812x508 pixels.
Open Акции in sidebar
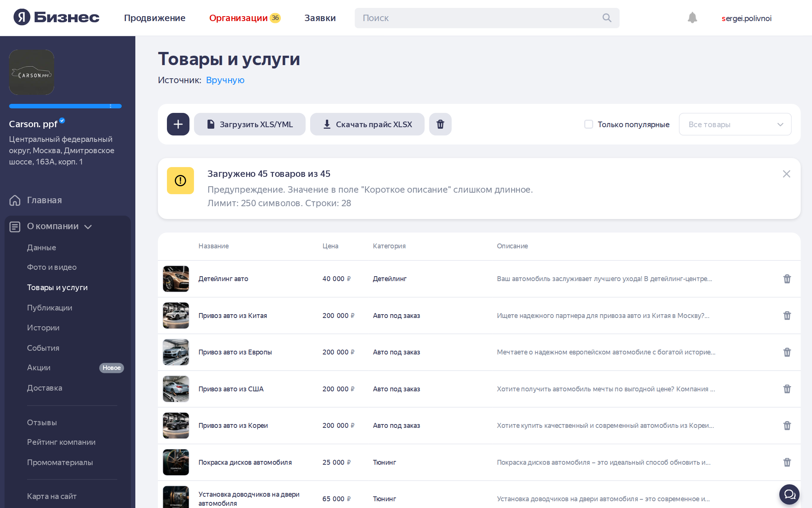39,368
